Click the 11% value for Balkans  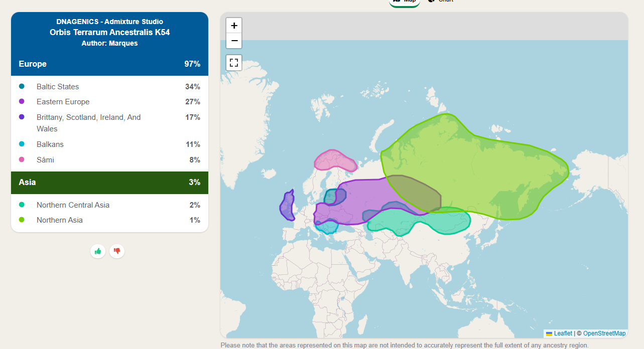193,144
